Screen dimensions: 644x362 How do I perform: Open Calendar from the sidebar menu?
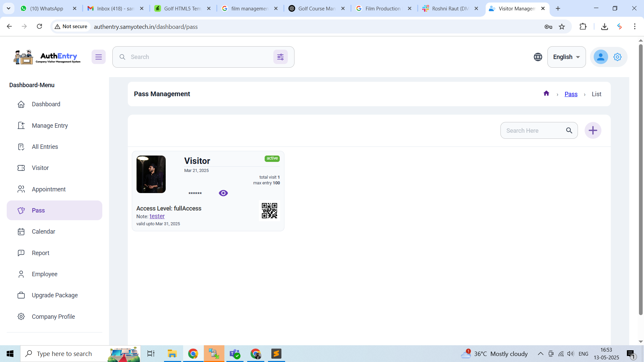tap(43, 232)
